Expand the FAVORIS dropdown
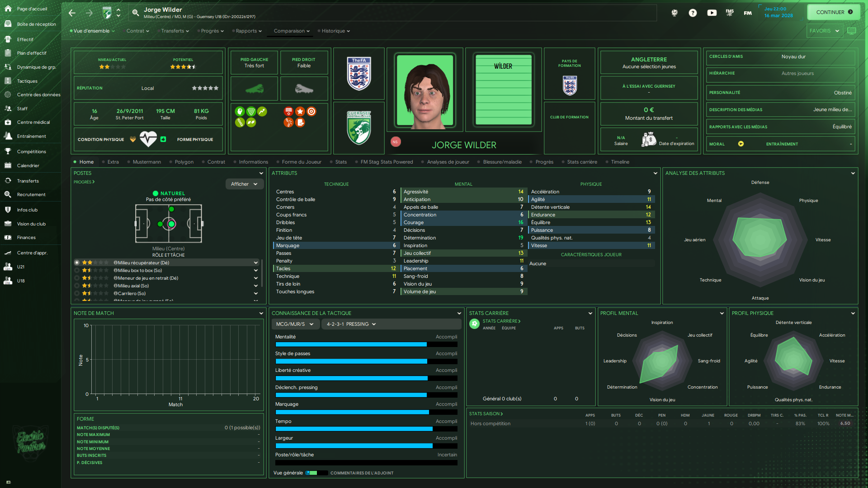 824,31
